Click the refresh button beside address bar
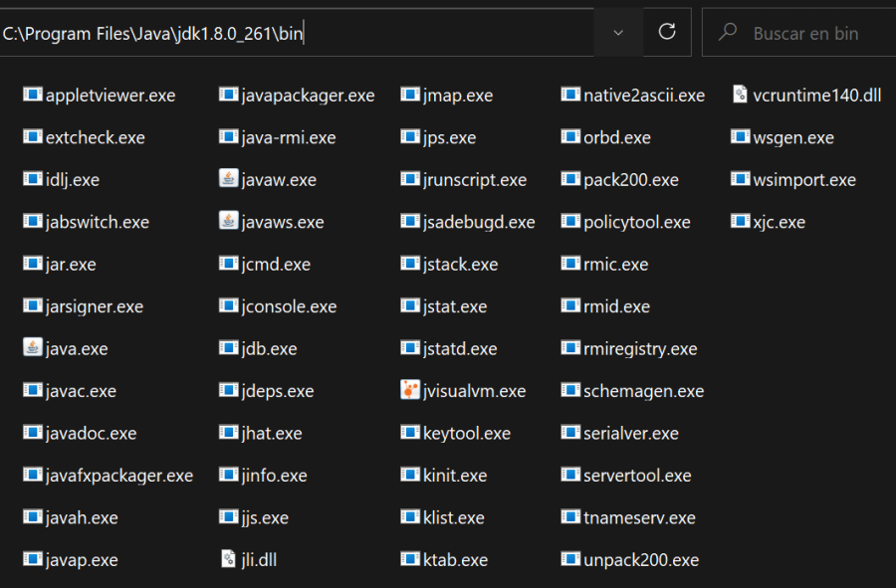 (x=667, y=33)
